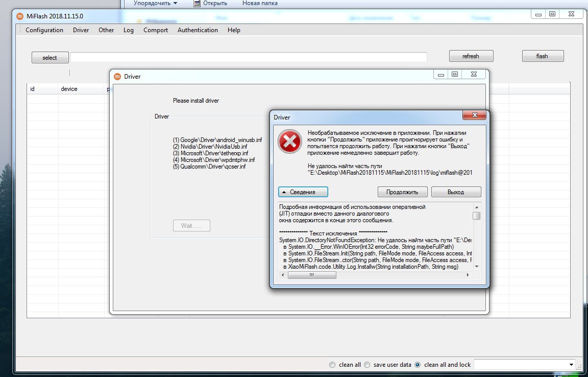
Task: Click the flash button
Action: [x=543, y=56]
